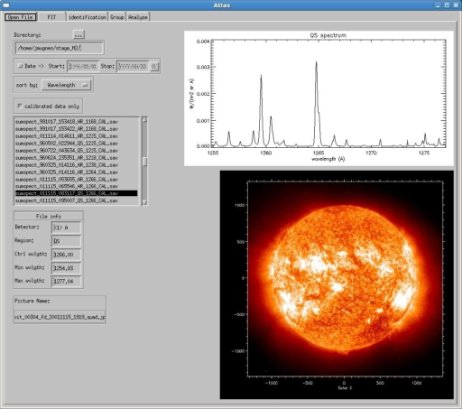
Task: Toggle the calibrated data only checkbox
Action: pyautogui.click(x=19, y=106)
